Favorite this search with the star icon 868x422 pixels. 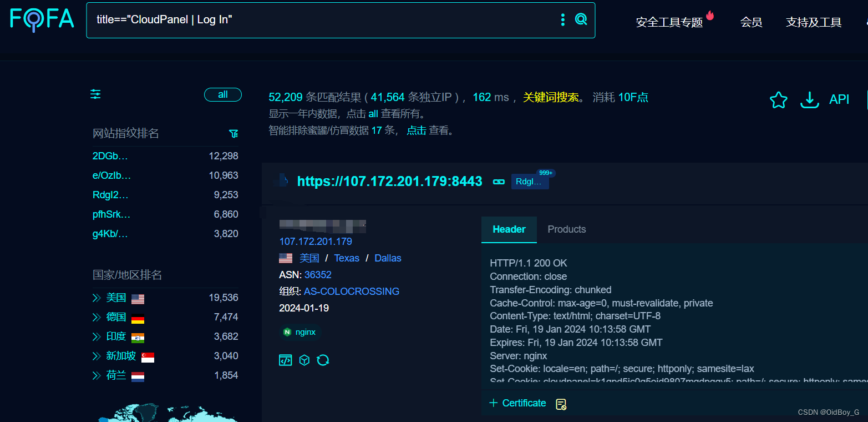tap(779, 100)
